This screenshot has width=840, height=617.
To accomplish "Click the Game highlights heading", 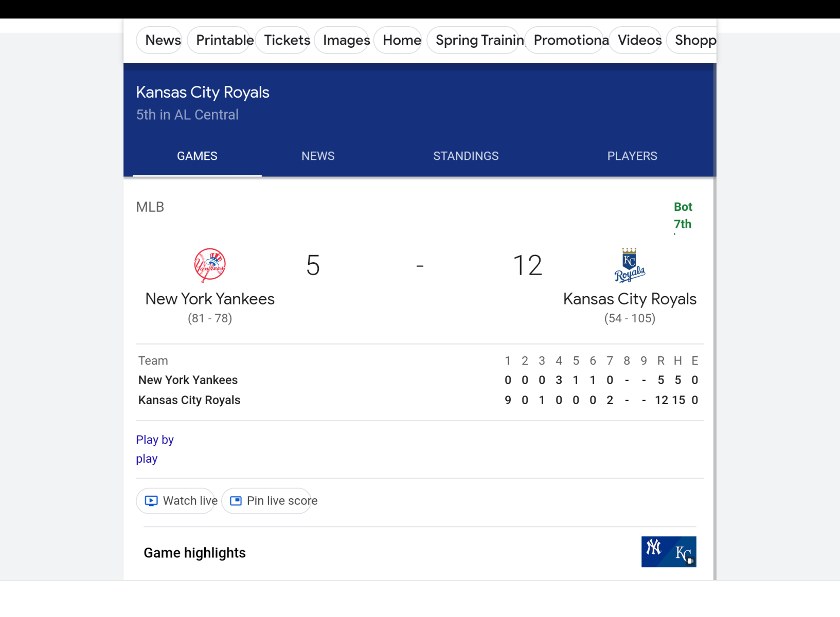I will click(194, 553).
